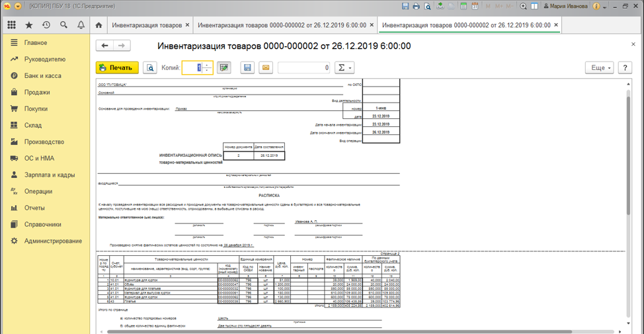Send the document by email via the envelope icon
Viewport: 644px width, 334px height.
point(265,68)
